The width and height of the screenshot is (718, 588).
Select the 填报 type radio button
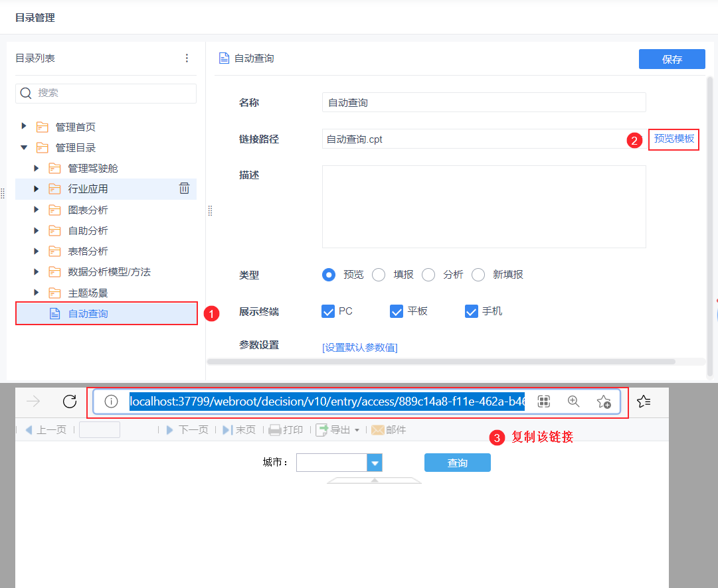tap(379, 275)
